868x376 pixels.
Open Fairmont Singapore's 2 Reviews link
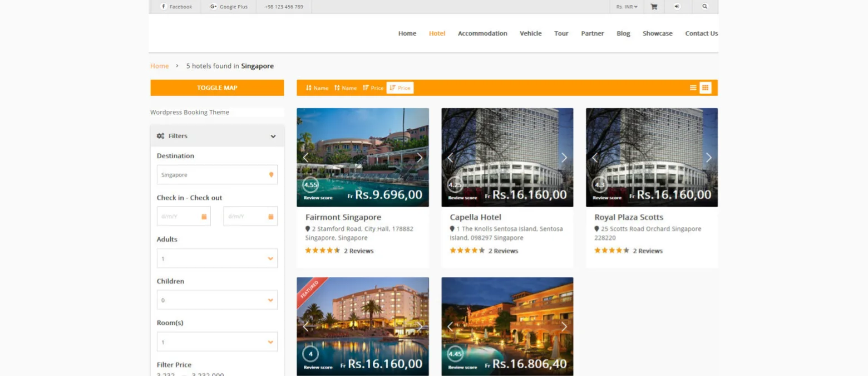click(359, 251)
